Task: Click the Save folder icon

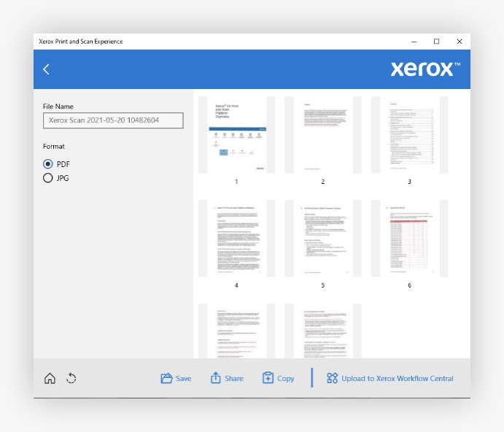Action: coord(166,378)
